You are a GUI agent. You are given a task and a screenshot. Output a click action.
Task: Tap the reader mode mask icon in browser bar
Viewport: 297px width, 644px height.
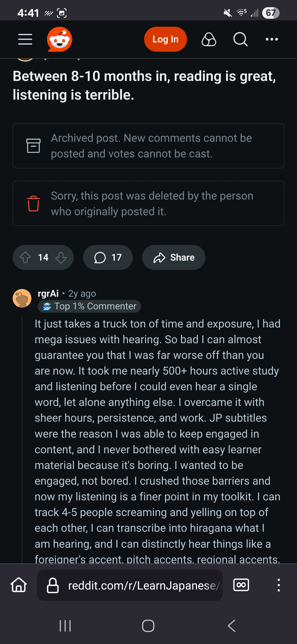point(241,585)
